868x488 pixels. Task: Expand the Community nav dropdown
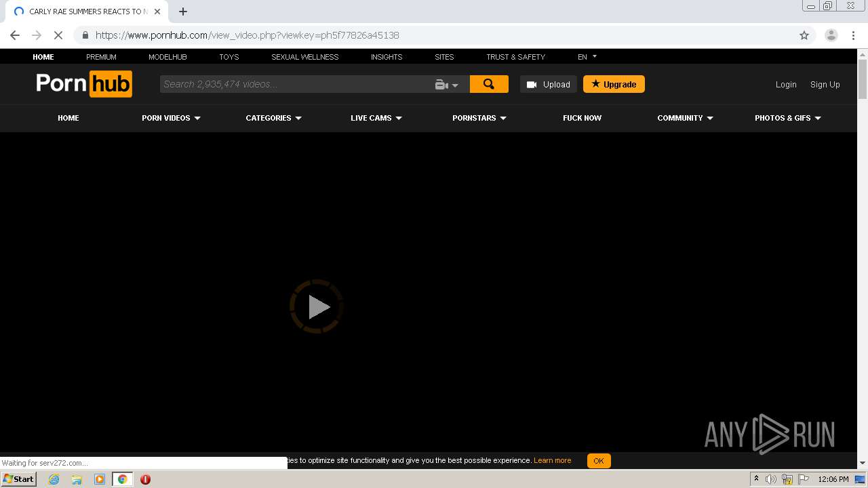point(685,118)
